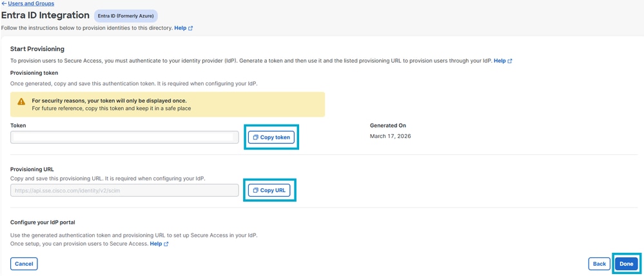Open Help link in Configure your IdP portal section

[159, 244]
